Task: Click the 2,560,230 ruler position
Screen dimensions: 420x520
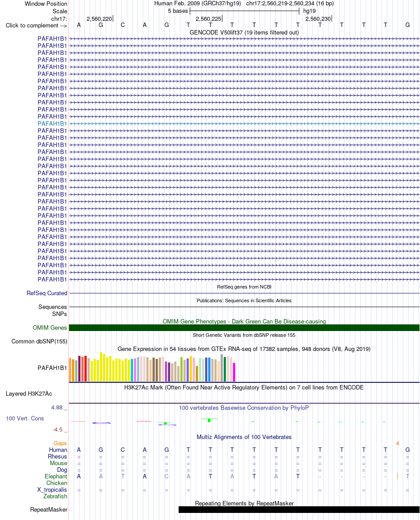Action: tap(318, 19)
